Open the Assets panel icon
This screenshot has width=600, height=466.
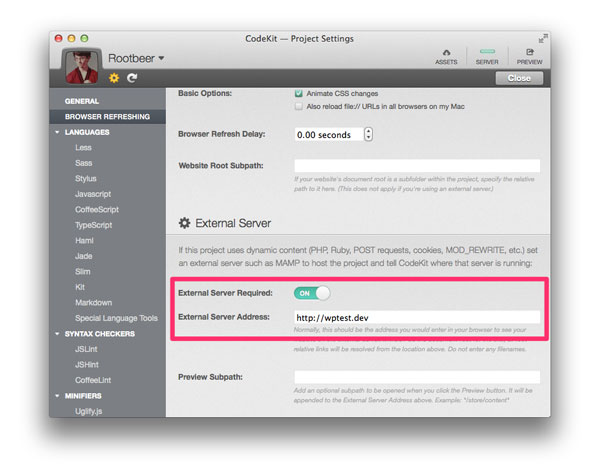tap(446, 56)
